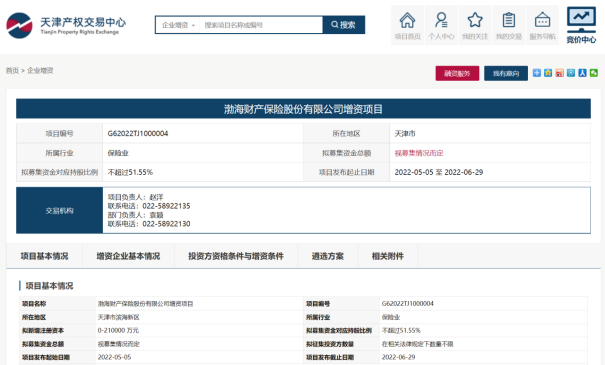The image size is (605, 365).
Task: Open 我的交易 clipboard icon
Action: click(509, 25)
